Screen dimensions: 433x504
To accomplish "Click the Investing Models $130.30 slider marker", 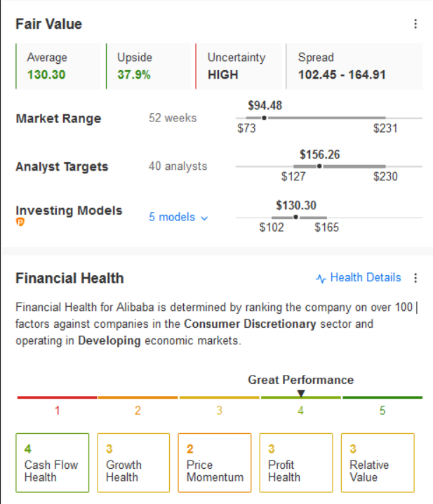I will click(x=295, y=217).
